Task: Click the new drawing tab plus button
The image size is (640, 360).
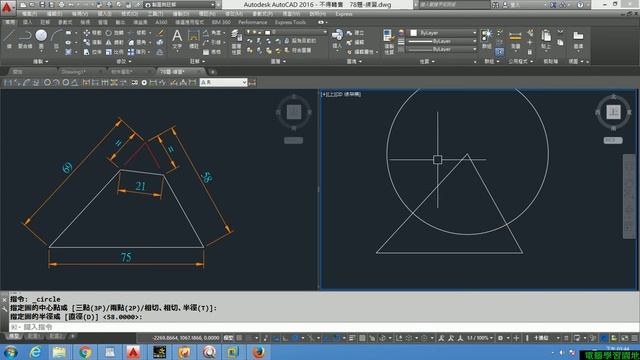Action: click(x=213, y=72)
